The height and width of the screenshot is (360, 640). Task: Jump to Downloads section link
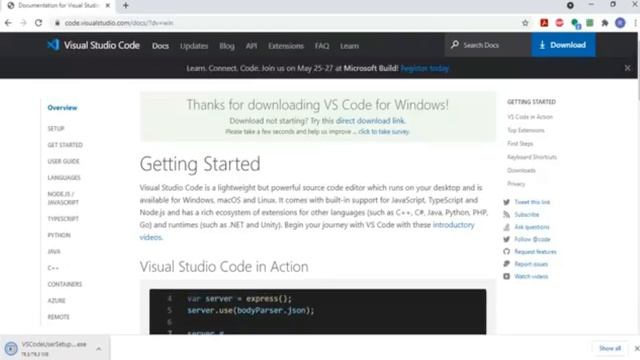(x=521, y=171)
